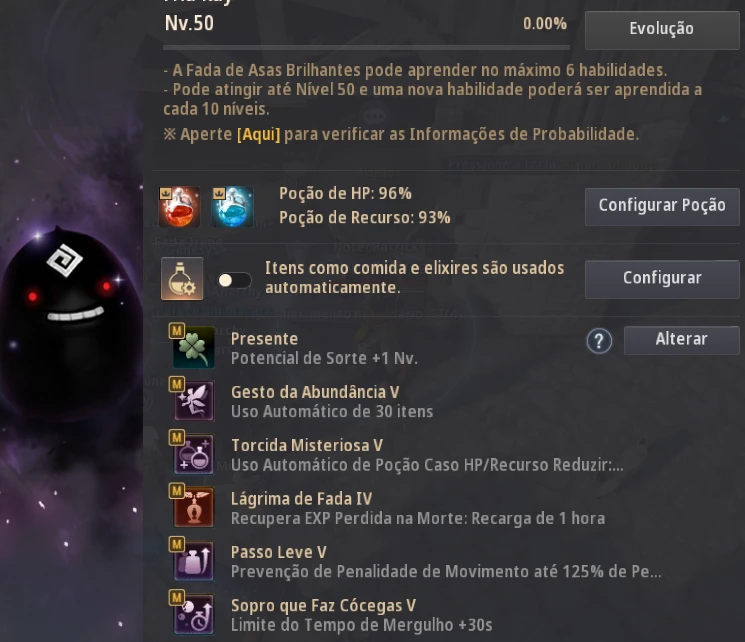Open the question mark help icon
This screenshot has width=745, height=642.
(599, 341)
